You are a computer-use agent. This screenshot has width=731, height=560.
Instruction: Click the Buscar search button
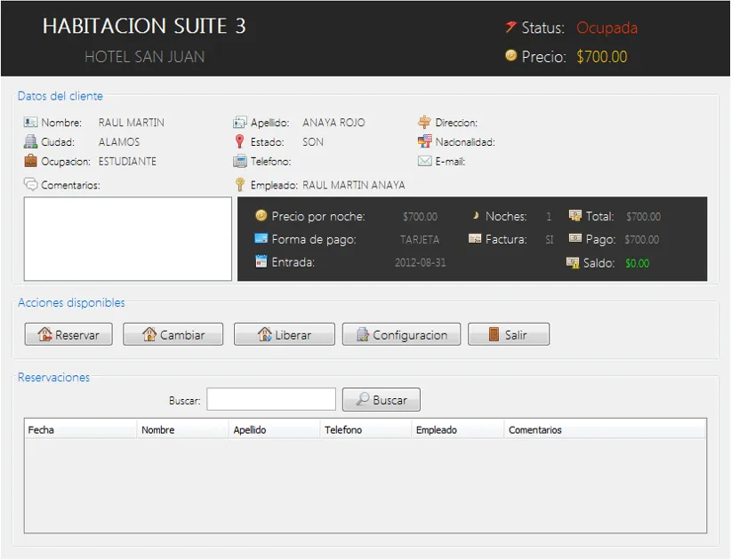click(x=382, y=400)
